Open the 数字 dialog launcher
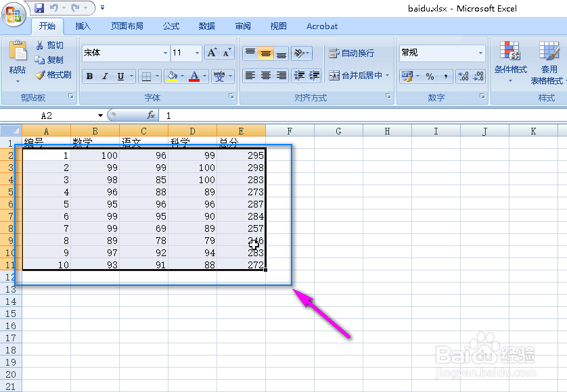Screen dimensions: 567x392 pos(482,96)
